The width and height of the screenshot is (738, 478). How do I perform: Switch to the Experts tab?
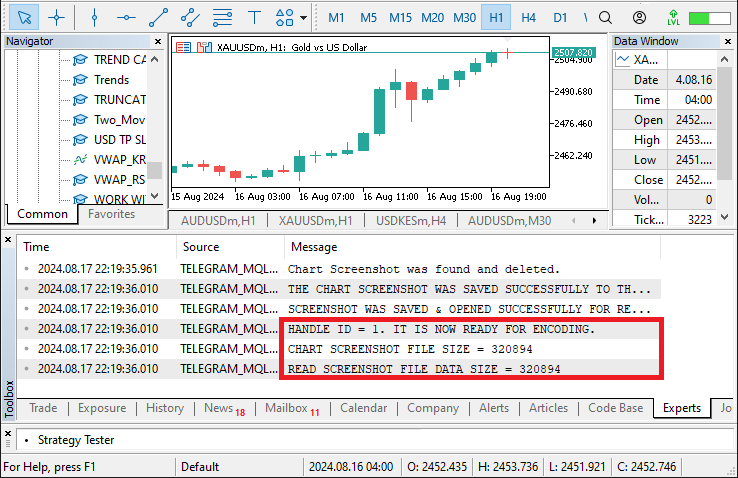tap(682, 408)
